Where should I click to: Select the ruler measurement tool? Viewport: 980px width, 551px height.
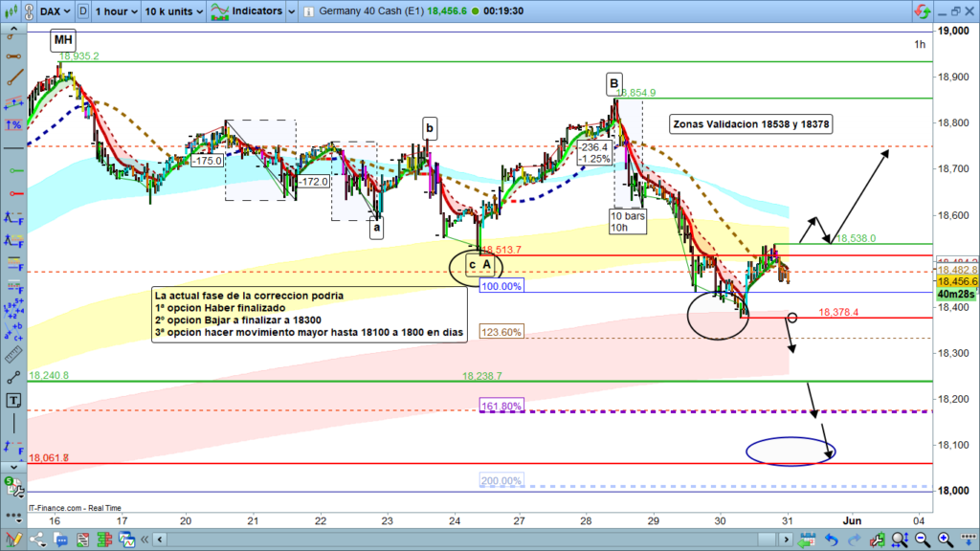[11, 352]
